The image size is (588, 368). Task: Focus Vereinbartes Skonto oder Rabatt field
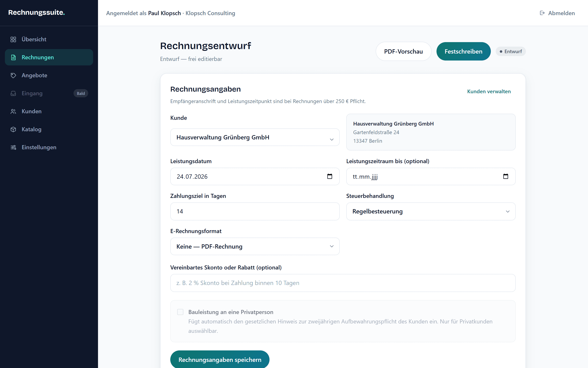pyautogui.click(x=343, y=283)
